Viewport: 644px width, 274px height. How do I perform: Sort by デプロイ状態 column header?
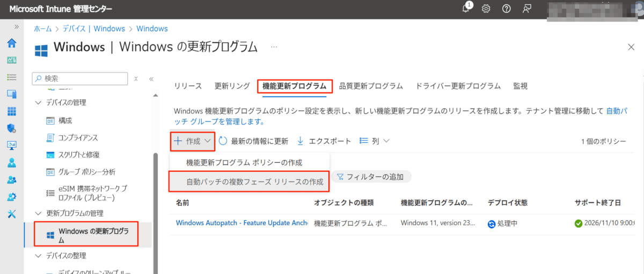[x=508, y=203]
